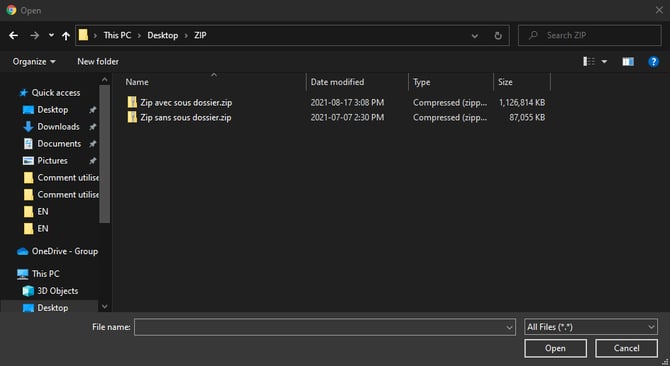
Task: Click the zip icon of Zip avec sous dossier
Action: tap(132, 102)
